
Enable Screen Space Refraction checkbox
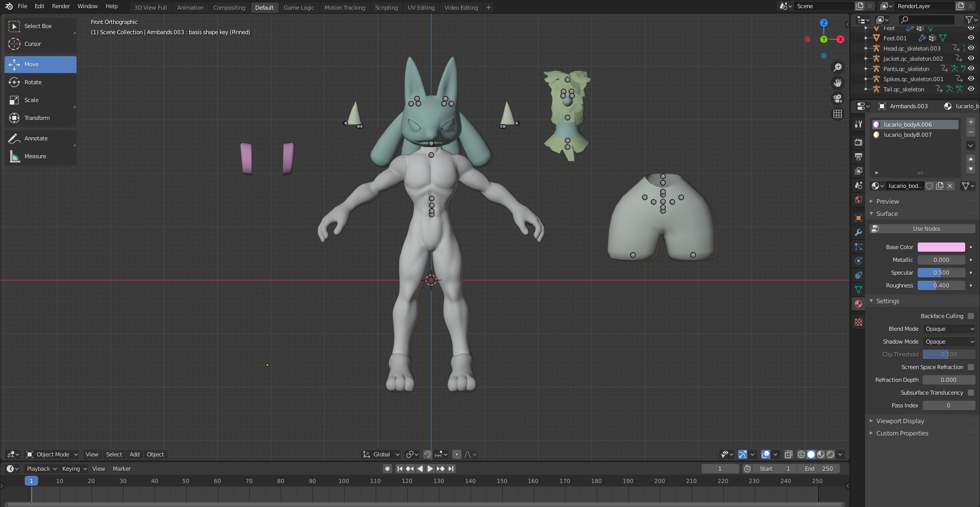[x=970, y=367]
